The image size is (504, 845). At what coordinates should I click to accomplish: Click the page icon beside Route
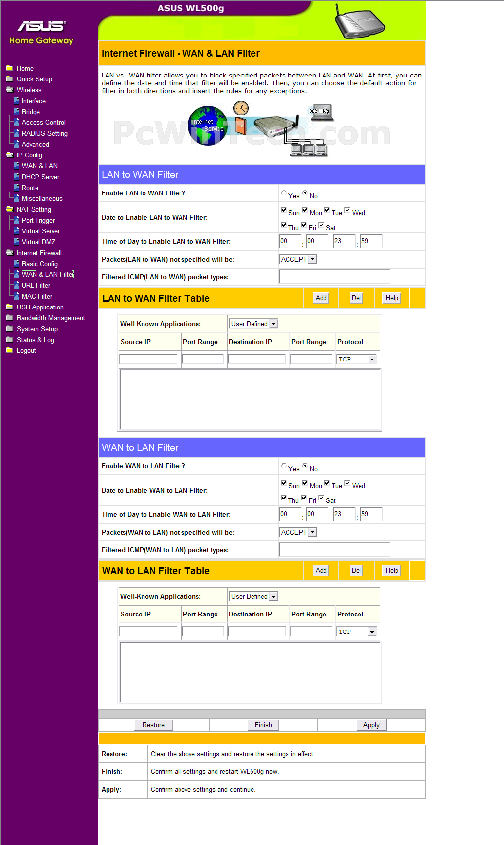tap(16, 188)
